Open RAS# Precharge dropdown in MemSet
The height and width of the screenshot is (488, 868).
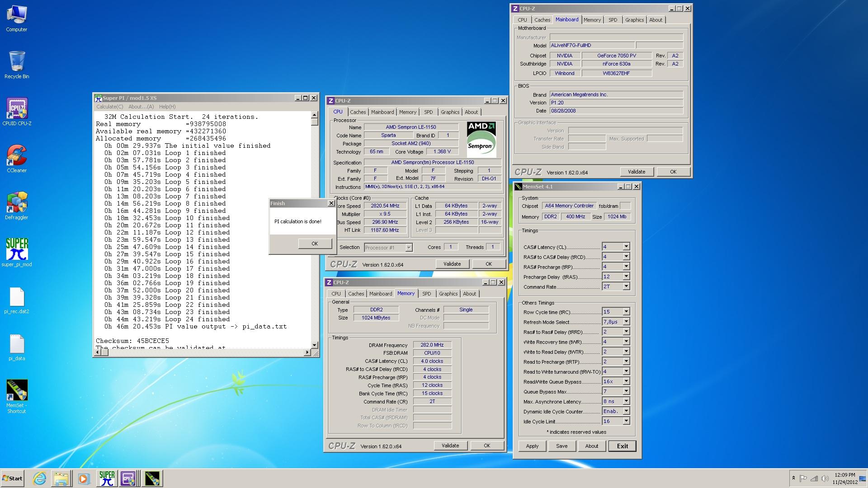tap(626, 267)
